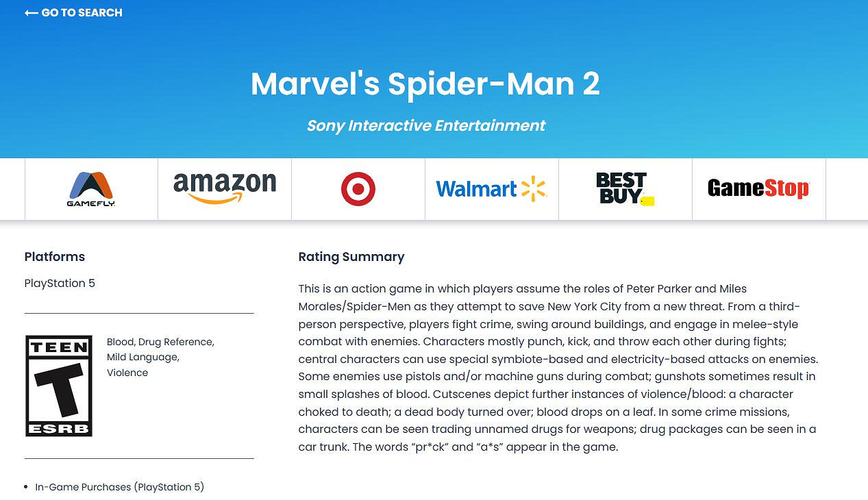Click the Marvel's Spider-Man 2 title
Viewport: 868px width, 500px height.
coord(425,84)
